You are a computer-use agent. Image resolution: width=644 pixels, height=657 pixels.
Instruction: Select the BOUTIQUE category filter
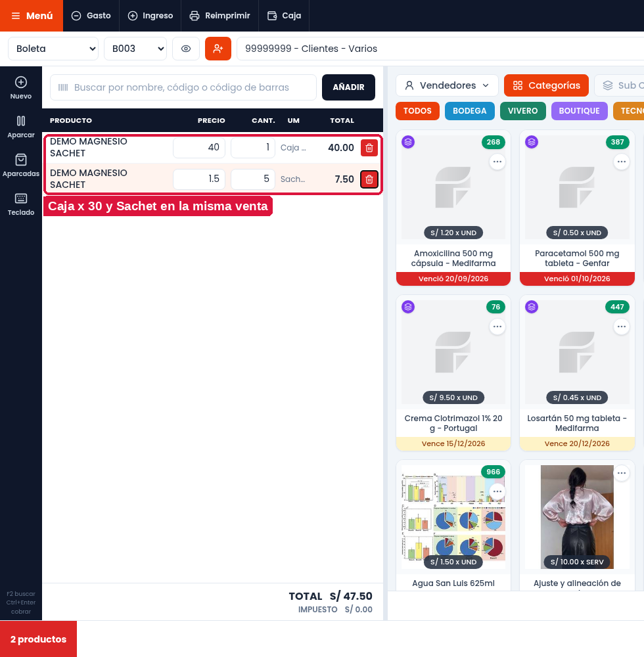point(579,111)
